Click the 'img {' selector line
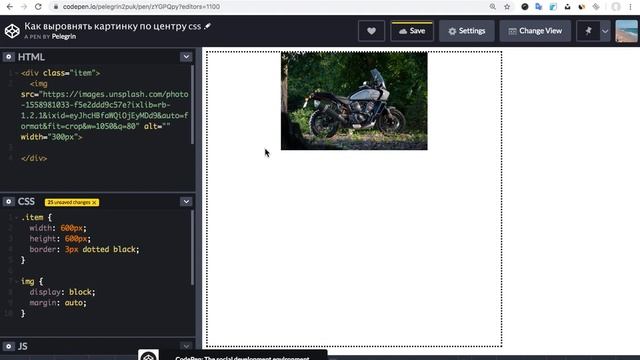The width and height of the screenshot is (640, 360). [x=32, y=282]
